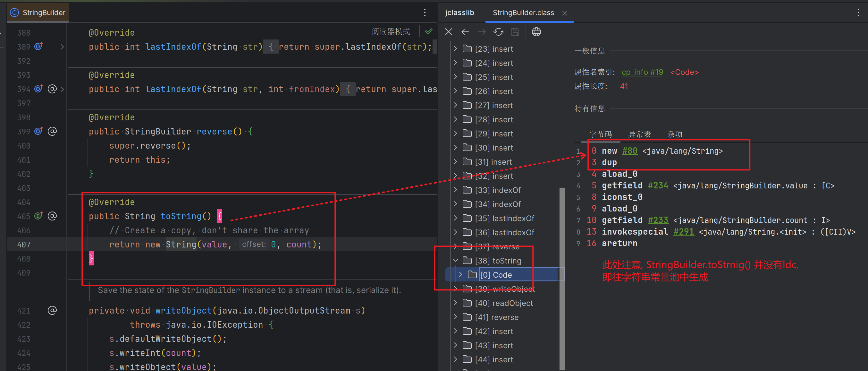The image size is (868, 371).
Task: Collapse the lastIndexOf method using line 389 chevron
Action: (62, 47)
